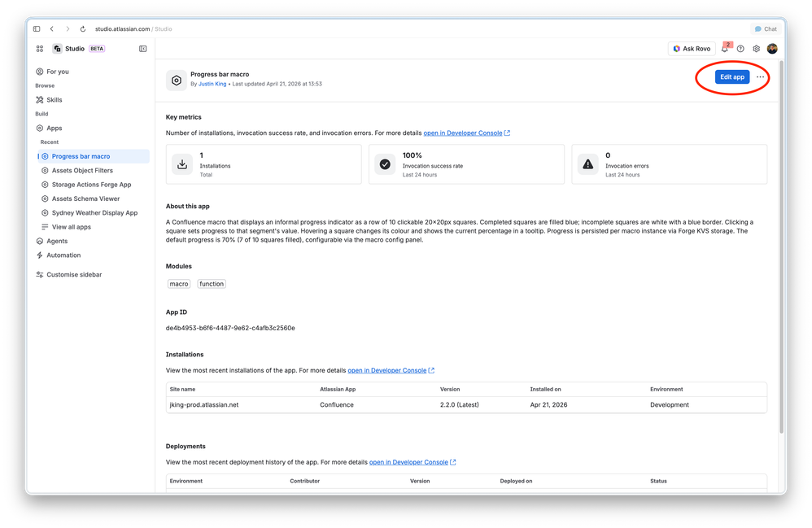Click the Contributor column header in Deployments
This screenshot has width=812, height=528.
pyautogui.click(x=304, y=481)
